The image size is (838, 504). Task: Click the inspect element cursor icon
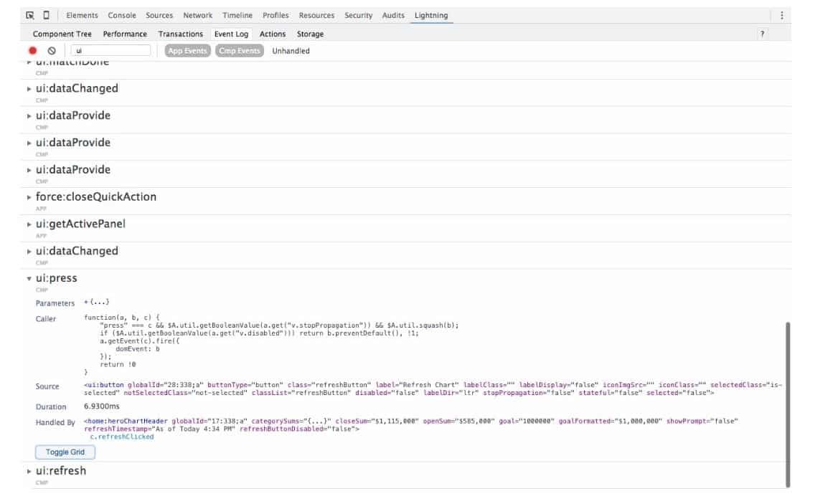(30, 15)
